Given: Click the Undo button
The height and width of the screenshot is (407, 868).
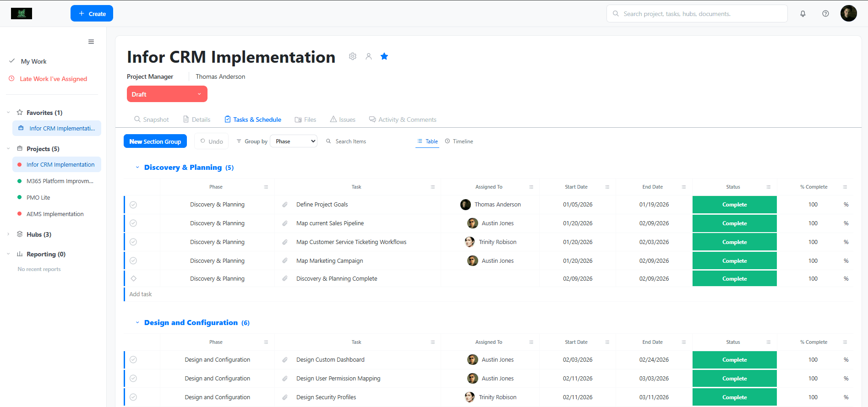Looking at the screenshot, I should click(x=212, y=141).
